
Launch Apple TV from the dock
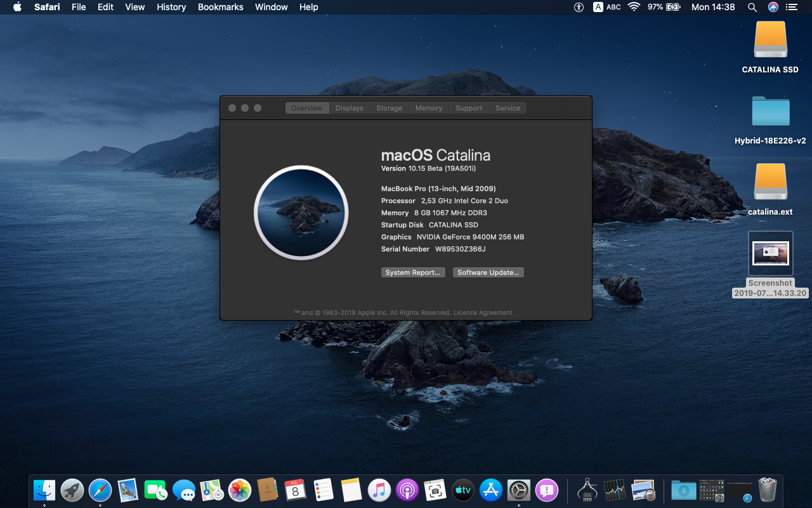(463, 490)
